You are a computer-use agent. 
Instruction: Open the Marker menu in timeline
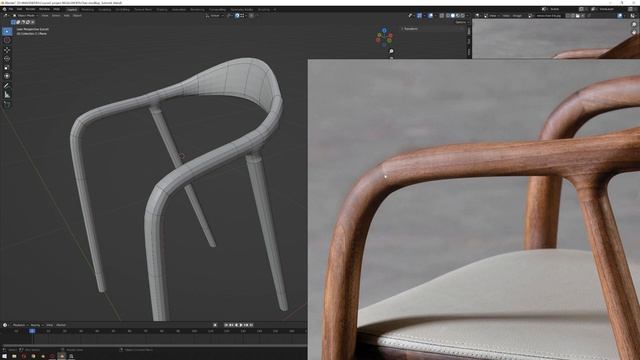[x=61, y=325]
